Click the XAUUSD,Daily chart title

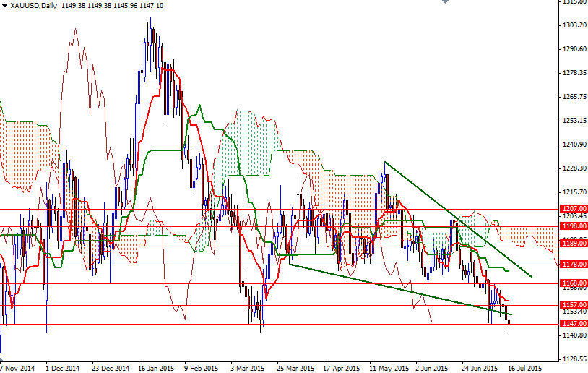pyautogui.click(x=34, y=6)
